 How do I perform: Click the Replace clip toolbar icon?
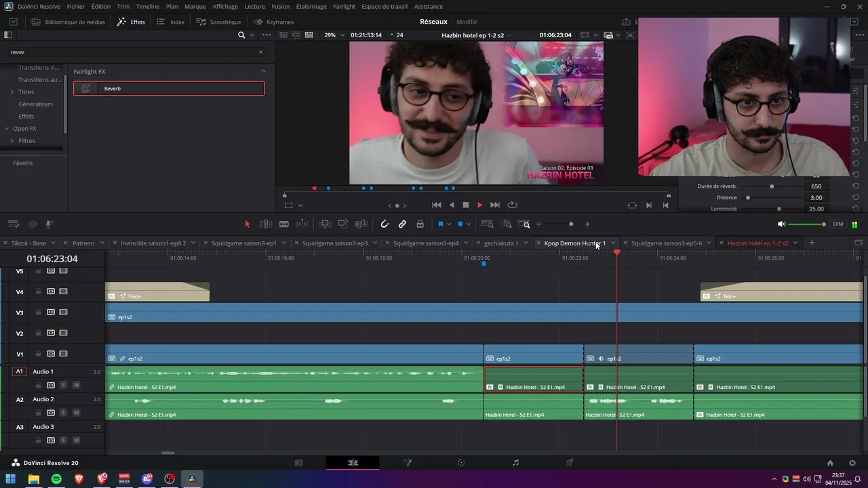[361, 224]
